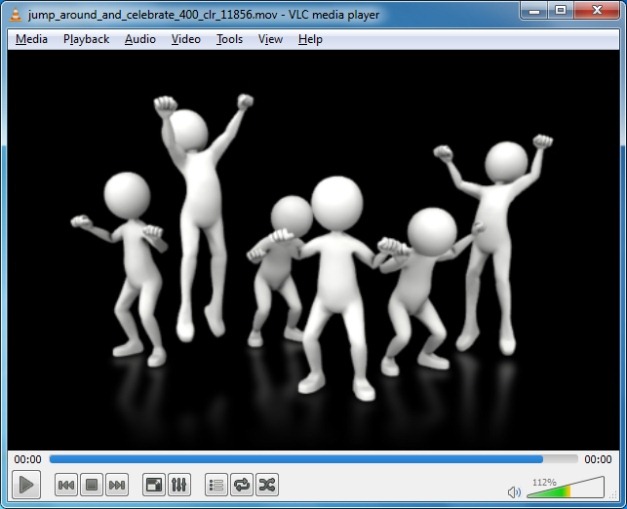Toggle random shuffle playback
Image resolution: width=627 pixels, height=509 pixels.
pos(266,486)
